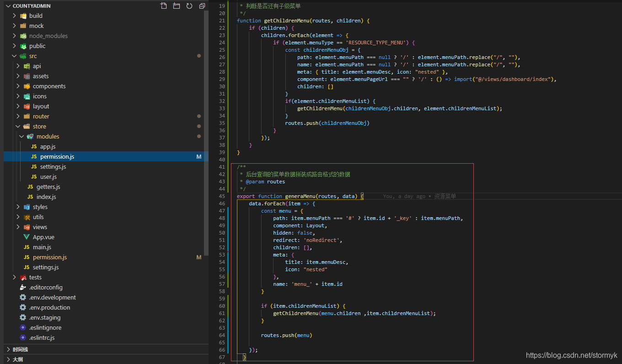The image size is (622, 364).
Task: Click the New Folder icon in explorer header
Action: [x=177, y=6]
